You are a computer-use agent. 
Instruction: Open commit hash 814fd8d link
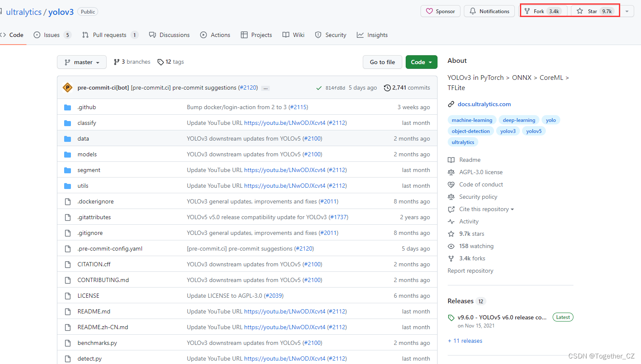[335, 88]
